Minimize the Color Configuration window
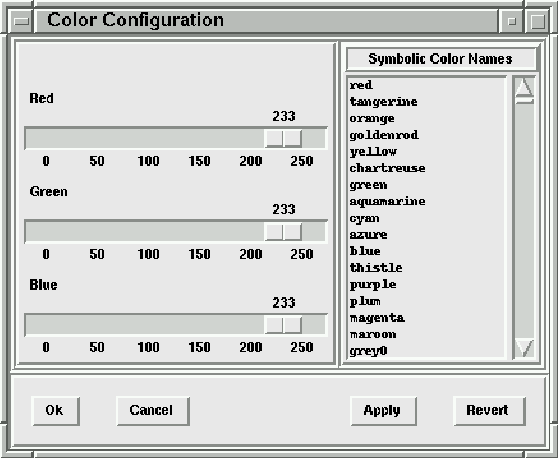558x458 pixels. tap(511, 21)
